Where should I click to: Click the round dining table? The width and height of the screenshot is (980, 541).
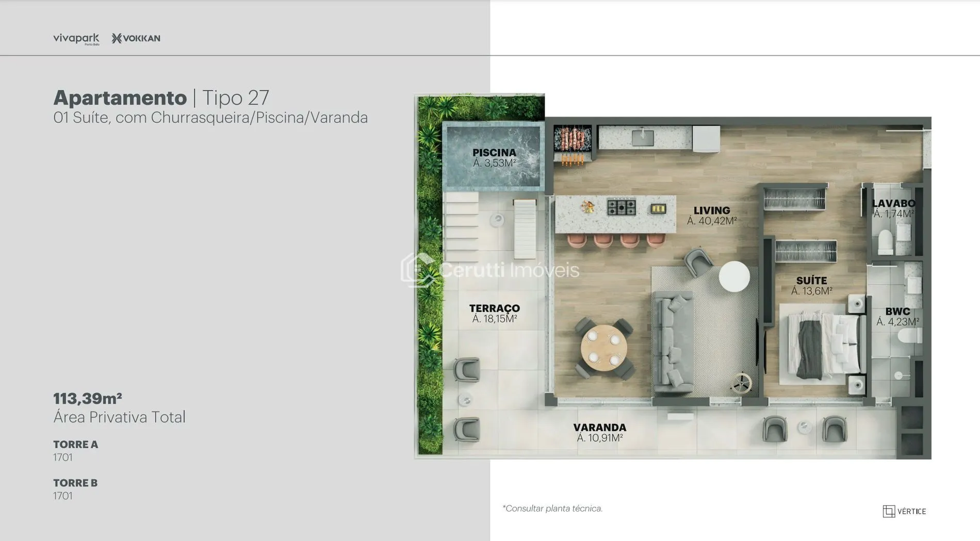pos(603,347)
